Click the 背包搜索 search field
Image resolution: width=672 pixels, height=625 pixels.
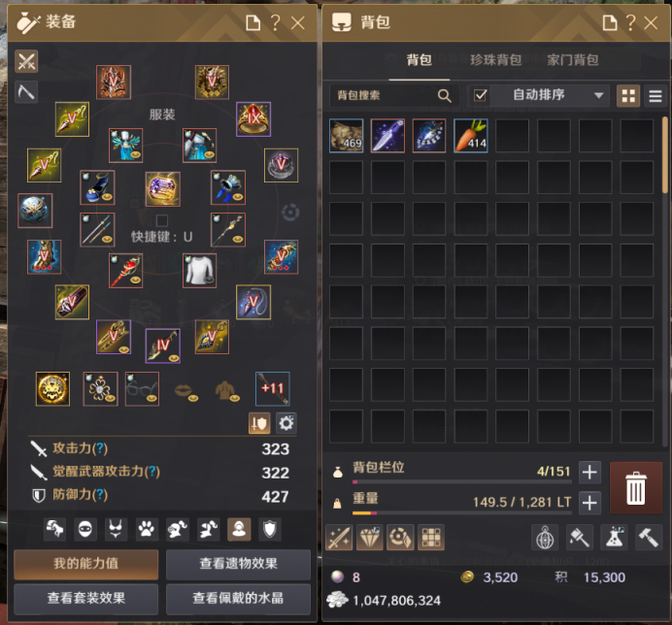(x=393, y=95)
